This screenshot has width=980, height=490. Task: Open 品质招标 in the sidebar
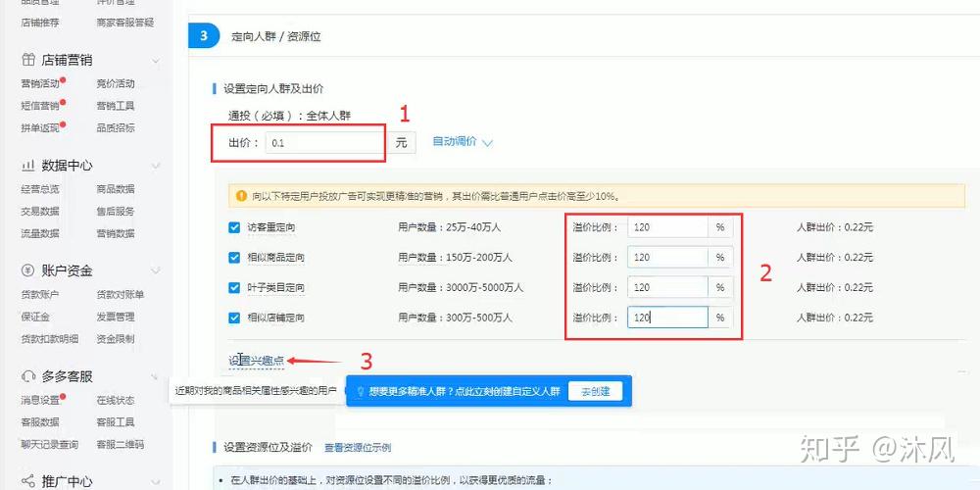[116, 127]
